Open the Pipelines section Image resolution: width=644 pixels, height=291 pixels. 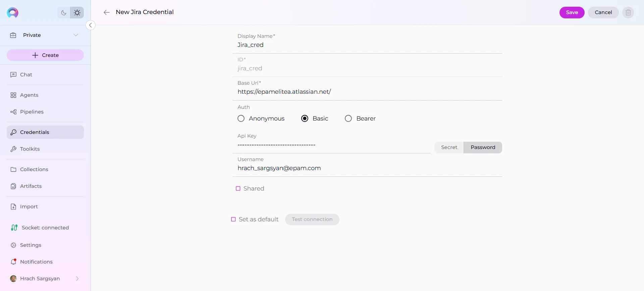click(x=45, y=112)
